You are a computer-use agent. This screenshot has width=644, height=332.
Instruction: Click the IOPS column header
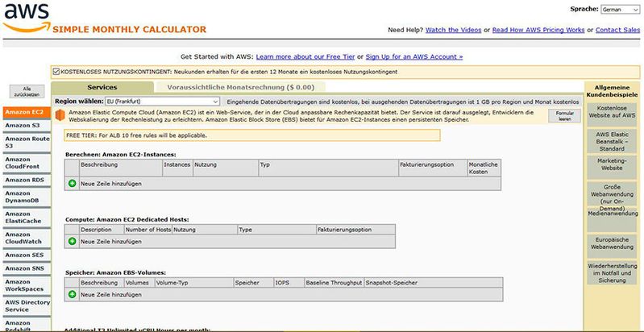(289, 283)
